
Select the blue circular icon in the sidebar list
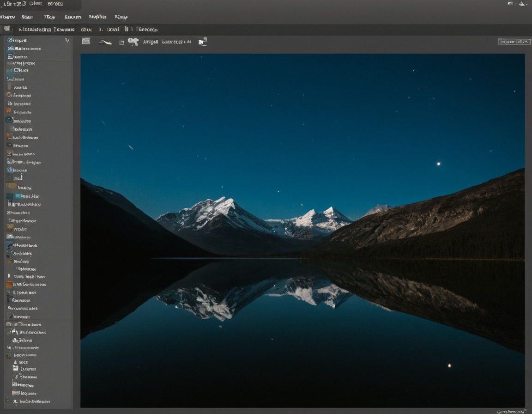[9, 170]
